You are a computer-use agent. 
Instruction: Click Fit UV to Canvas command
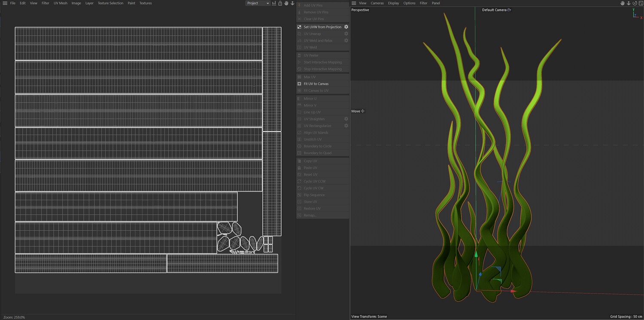point(316,84)
